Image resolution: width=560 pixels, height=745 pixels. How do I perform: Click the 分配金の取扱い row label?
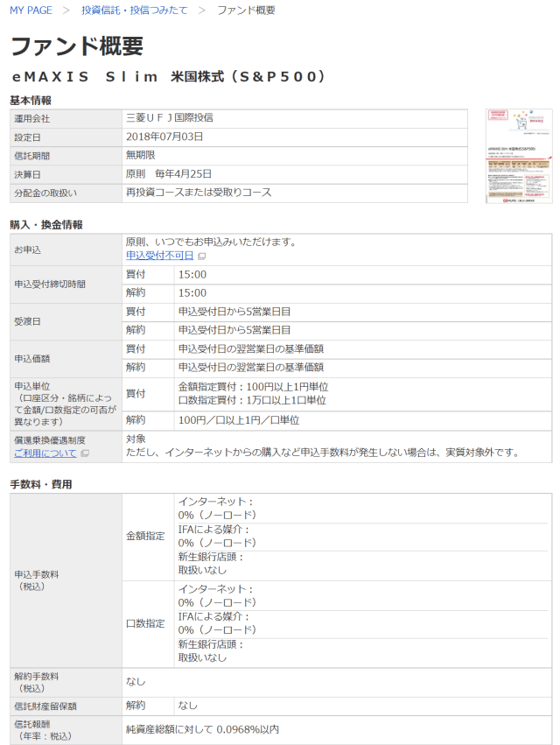click(45, 193)
